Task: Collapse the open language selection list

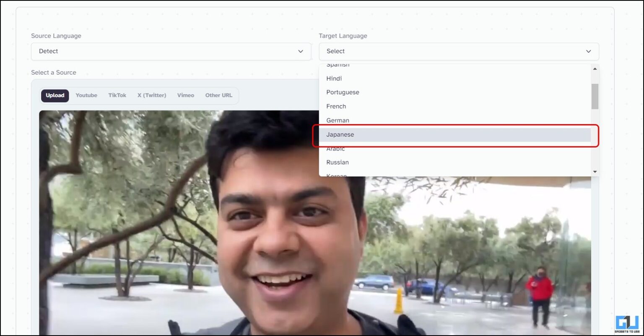Action: pos(588,51)
